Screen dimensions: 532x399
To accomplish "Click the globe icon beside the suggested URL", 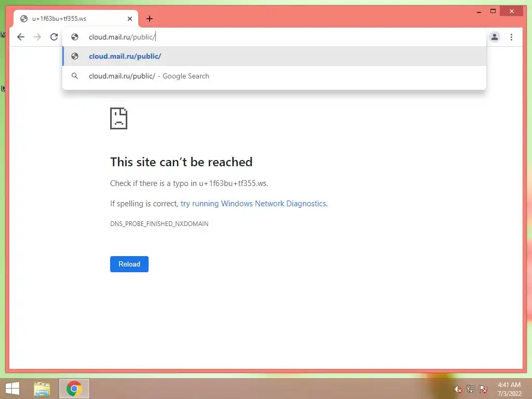I will point(75,56).
